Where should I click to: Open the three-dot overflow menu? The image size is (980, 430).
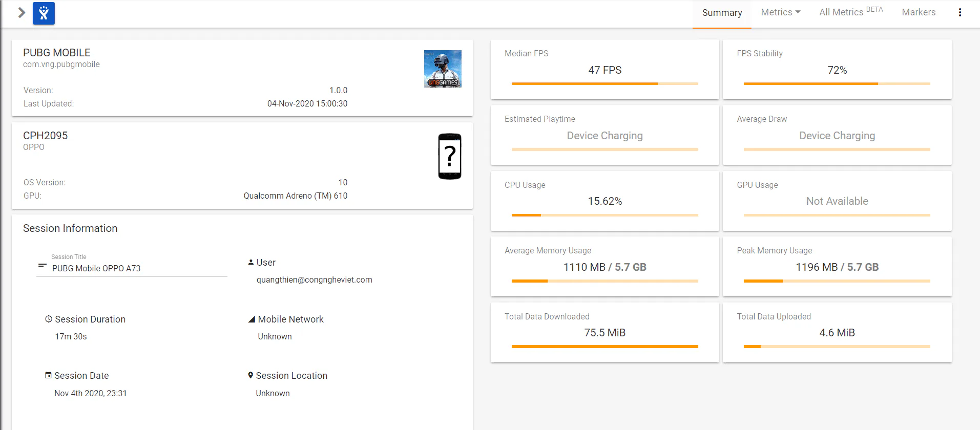click(x=960, y=12)
